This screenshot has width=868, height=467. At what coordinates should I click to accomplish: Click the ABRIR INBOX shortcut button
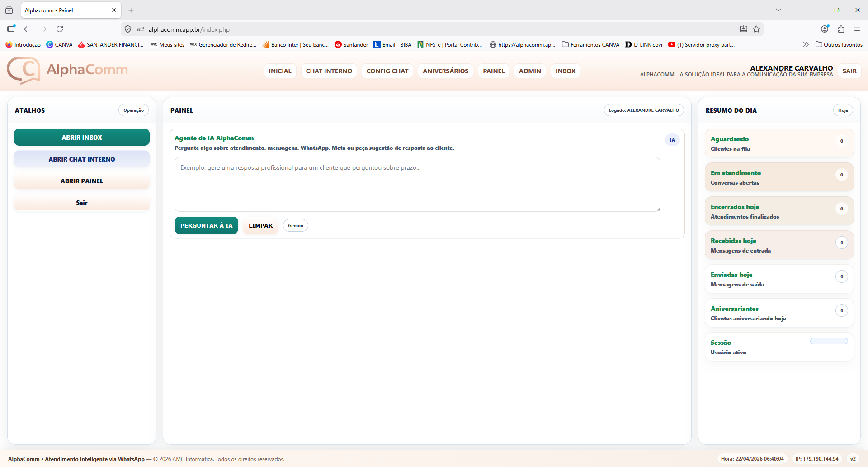click(x=82, y=137)
